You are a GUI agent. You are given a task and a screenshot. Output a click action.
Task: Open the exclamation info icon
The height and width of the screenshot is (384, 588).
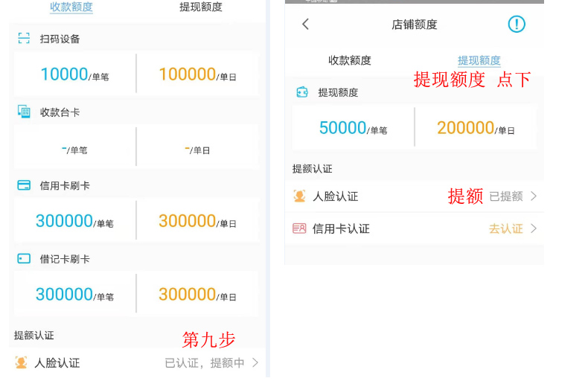(517, 25)
